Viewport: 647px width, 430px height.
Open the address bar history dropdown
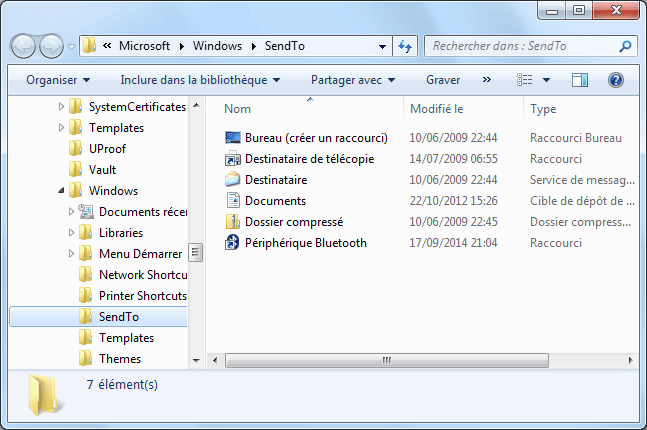click(382, 47)
